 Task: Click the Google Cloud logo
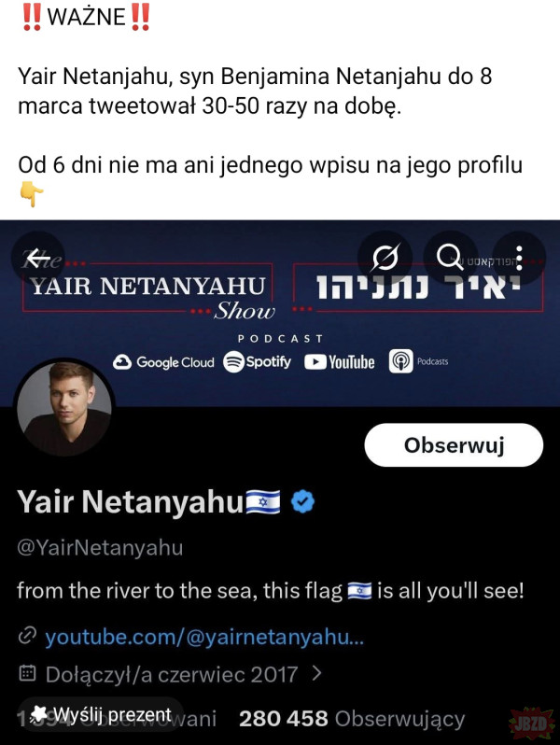pyautogui.click(x=163, y=362)
